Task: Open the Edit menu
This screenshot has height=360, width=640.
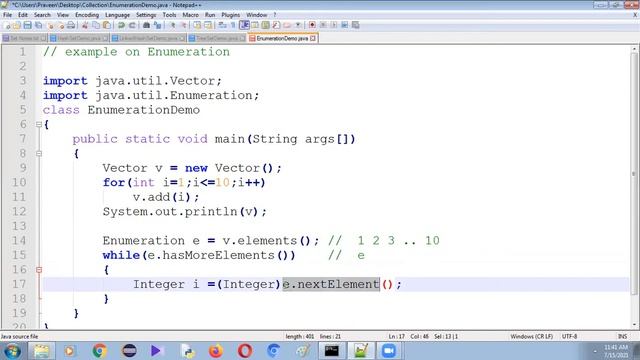Action: coord(23,15)
